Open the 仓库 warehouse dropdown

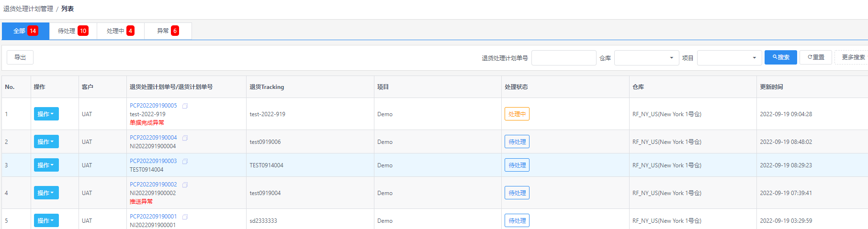point(646,58)
